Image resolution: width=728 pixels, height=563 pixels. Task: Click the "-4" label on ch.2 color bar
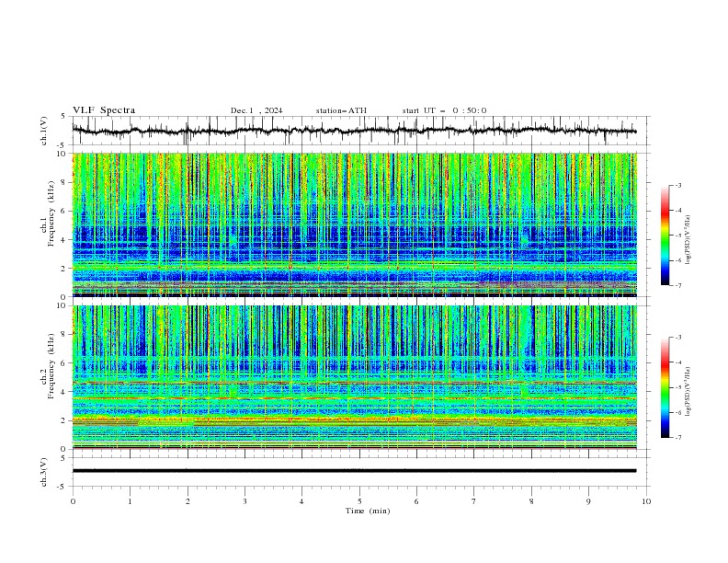click(678, 362)
